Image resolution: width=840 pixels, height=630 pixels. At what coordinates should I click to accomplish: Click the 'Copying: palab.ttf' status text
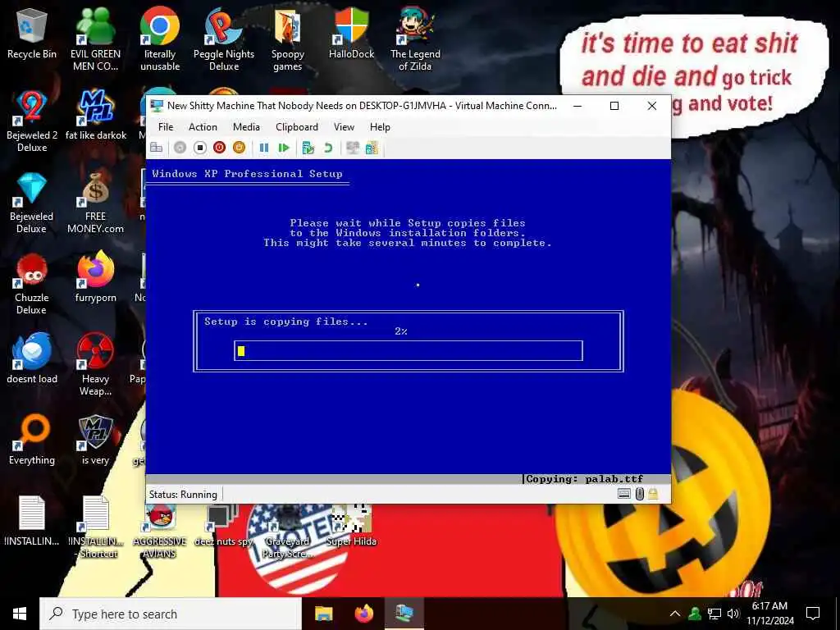[584, 479]
